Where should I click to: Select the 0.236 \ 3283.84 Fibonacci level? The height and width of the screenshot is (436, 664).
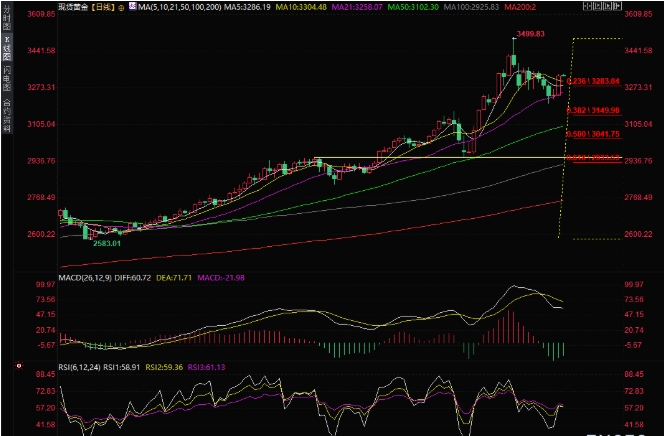click(x=593, y=81)
